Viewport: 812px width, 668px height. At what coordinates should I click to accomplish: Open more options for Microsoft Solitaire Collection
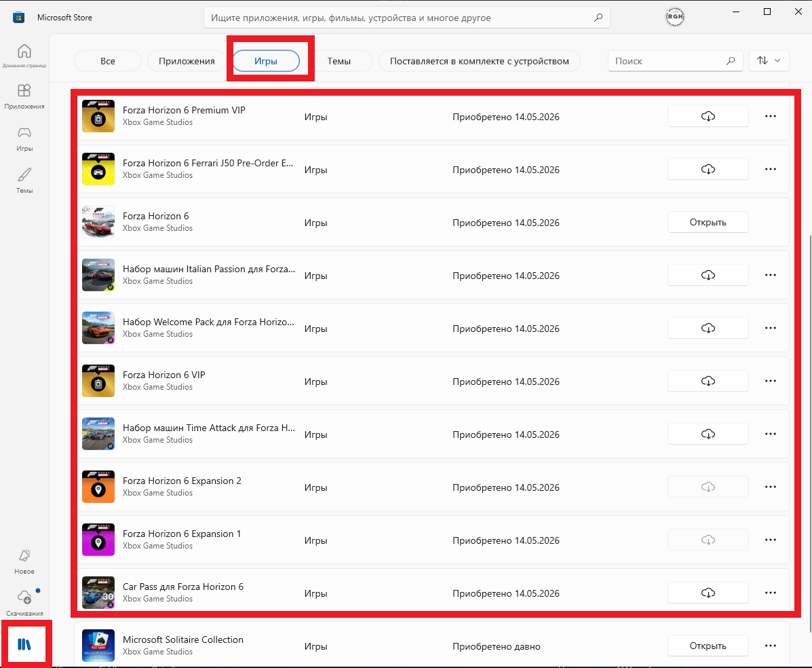pyautogui.click(x=771, y=645)
